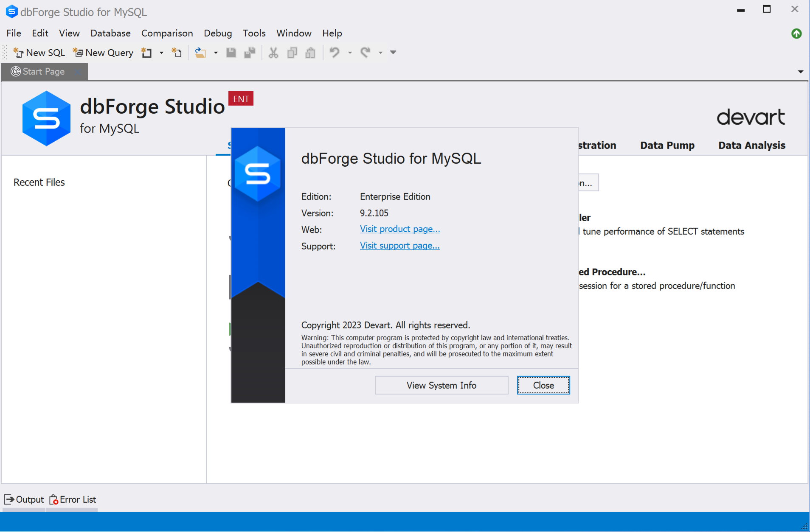Click the Cut scissors icon
The image size is (810, 532).
pyautogui.click(x=273, y=53)
